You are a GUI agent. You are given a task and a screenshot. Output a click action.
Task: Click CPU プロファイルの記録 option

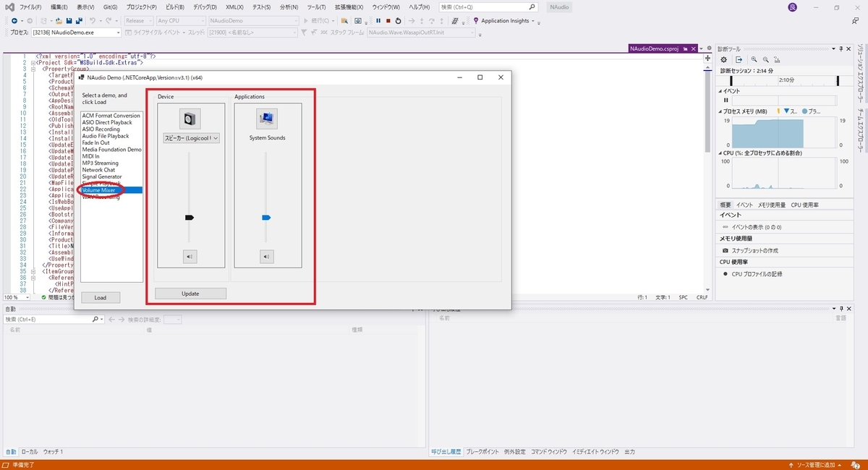tap(757, 274)
